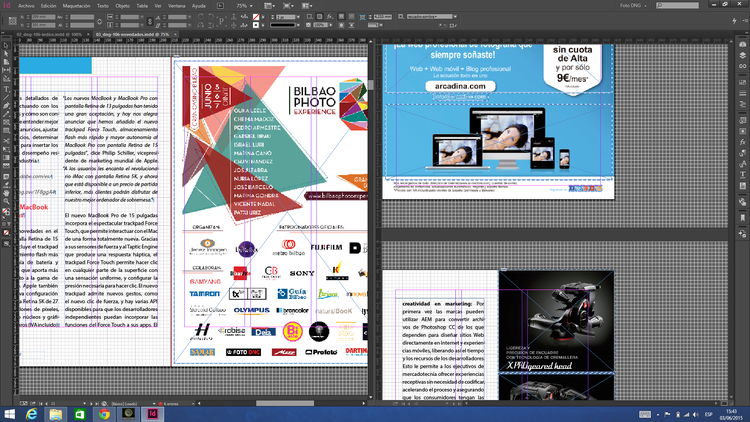Image resolution: width=750 pixels, height=422 pixels.
Task: Click the preflight errors indicator in status bar
Action: click(x=168, y=403)
